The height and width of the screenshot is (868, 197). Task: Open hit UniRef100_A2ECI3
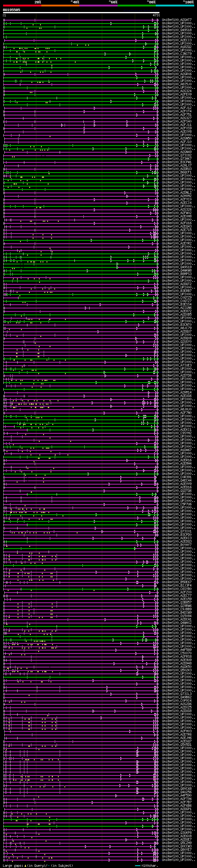pos(177,40)
